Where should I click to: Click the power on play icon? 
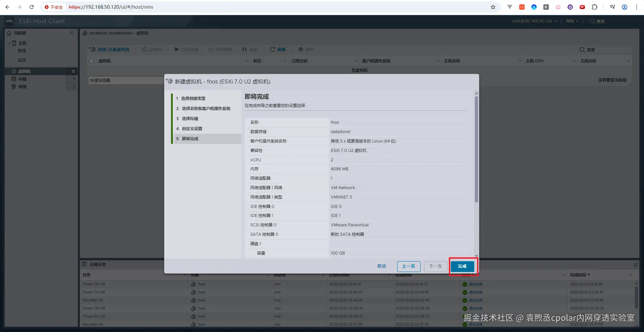tap(177, 50)
